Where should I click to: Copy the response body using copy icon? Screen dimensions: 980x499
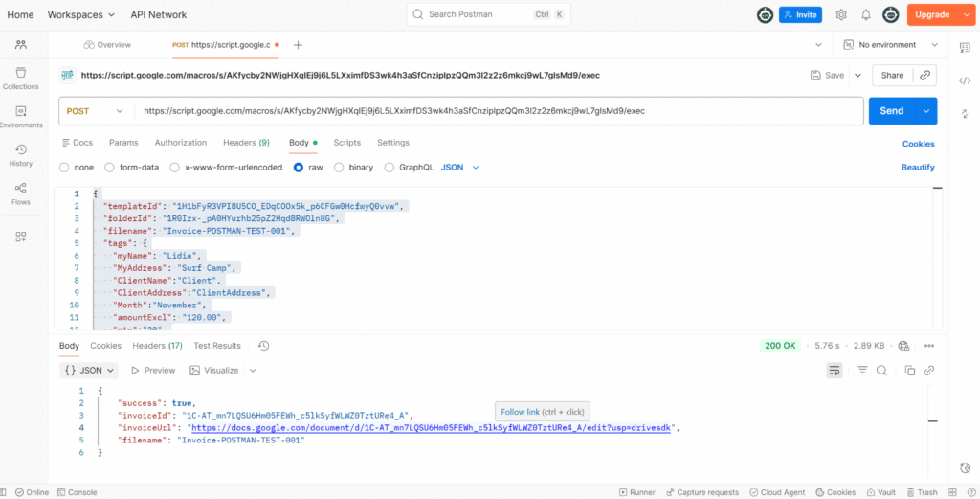pos(910,371)
